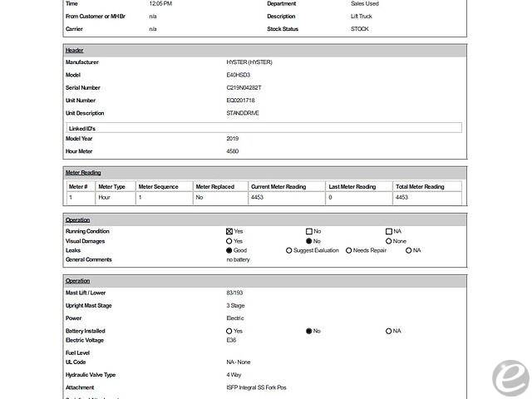This screenshot has height=399, width=532.
Task: Check the Running Condition No checkbox
Action: point(308,231)
